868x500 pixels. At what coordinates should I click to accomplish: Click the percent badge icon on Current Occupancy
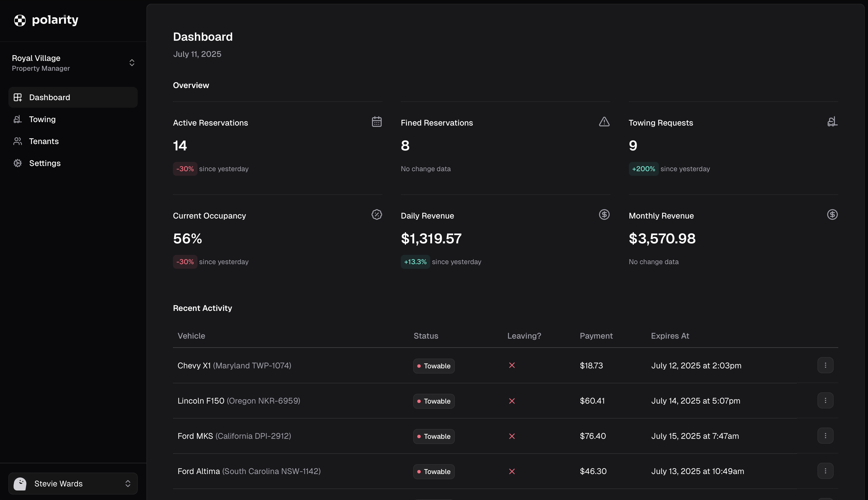pos(377,214)
